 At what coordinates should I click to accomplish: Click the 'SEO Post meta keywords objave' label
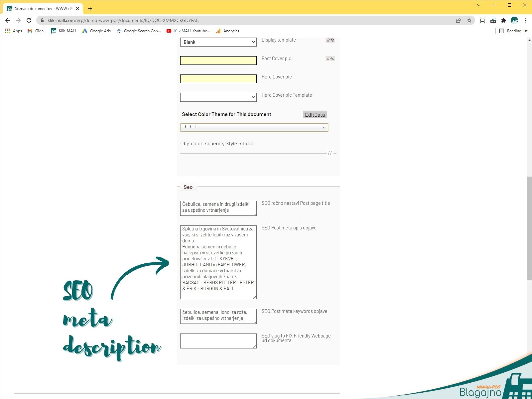[294, 311]
